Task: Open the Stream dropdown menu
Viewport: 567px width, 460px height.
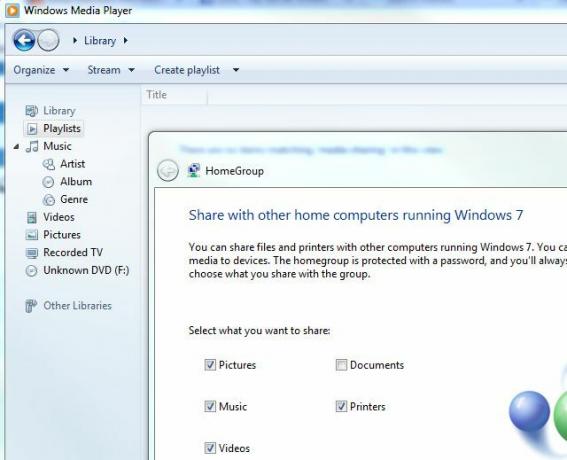Action: point(111,70)
